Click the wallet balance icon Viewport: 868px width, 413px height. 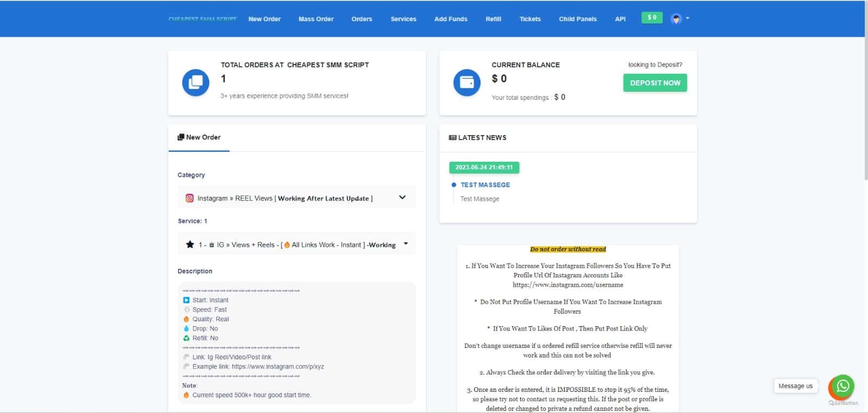coord(467,82)
